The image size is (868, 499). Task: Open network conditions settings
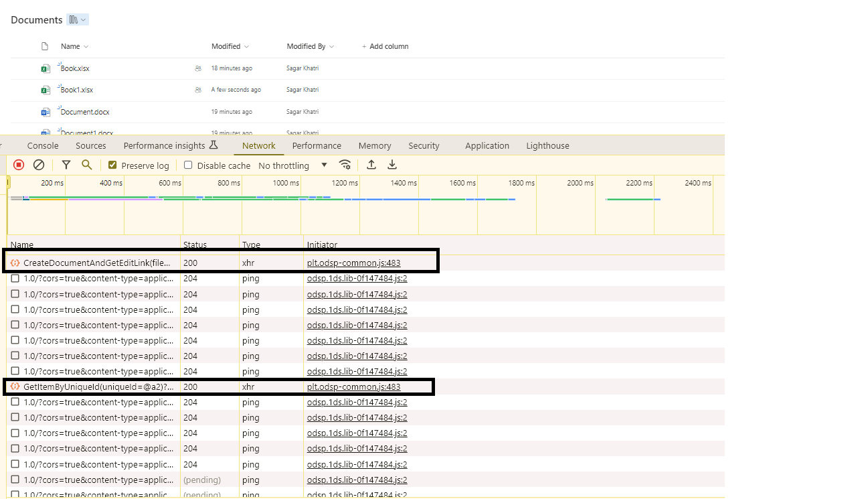pos(345,165)
